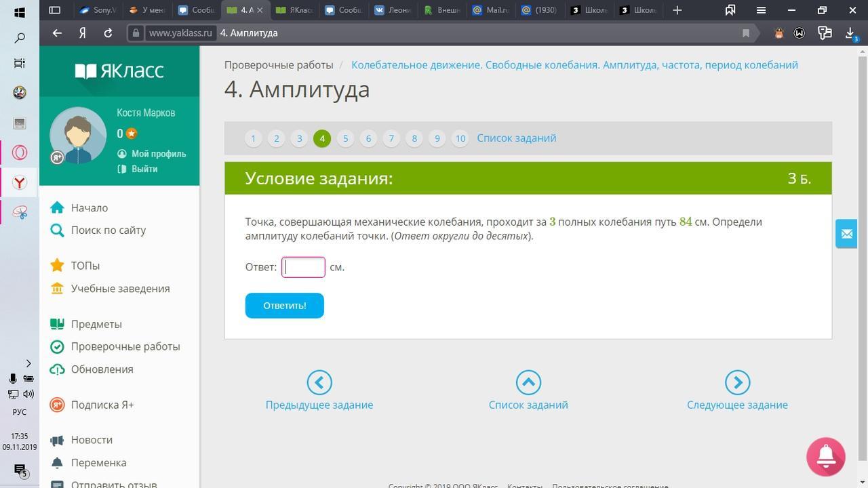Image resolution: width=868 pixels, height=488 pixels.
Task: Bookmark this page in the address bar
Action: pyautogui.click(x=746, y=33)
